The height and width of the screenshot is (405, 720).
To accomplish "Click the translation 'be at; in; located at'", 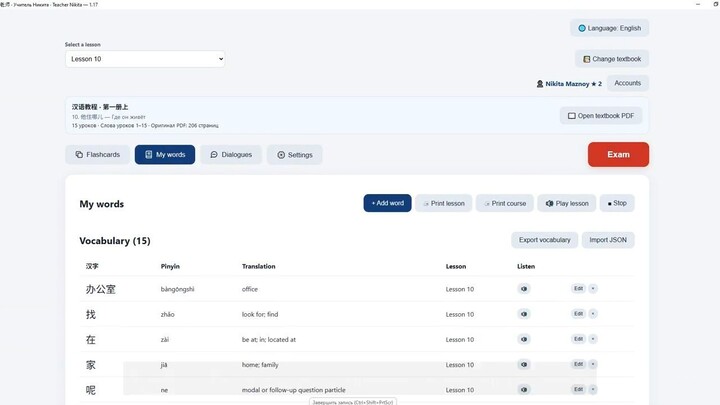I will point(269,340).
